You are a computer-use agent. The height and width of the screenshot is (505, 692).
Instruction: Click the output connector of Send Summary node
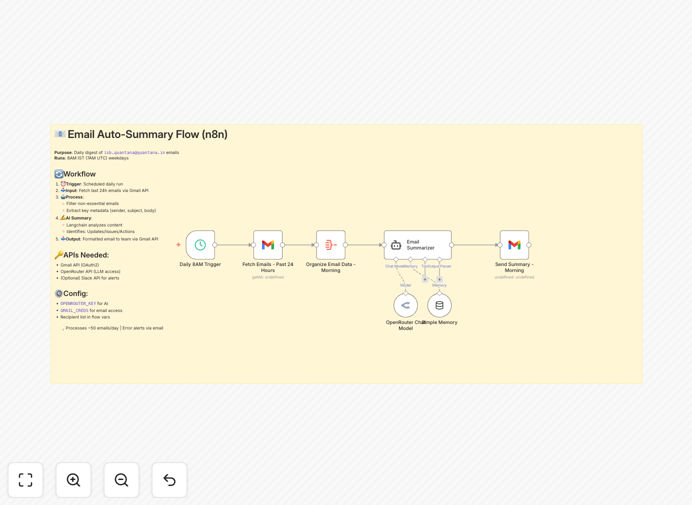(x=529, y=245)
